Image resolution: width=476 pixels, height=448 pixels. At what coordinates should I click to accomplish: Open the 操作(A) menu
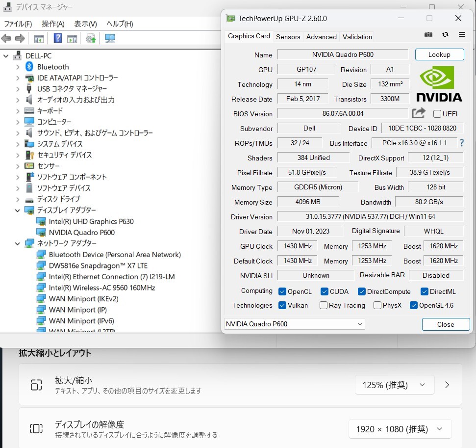coord(53,24)
